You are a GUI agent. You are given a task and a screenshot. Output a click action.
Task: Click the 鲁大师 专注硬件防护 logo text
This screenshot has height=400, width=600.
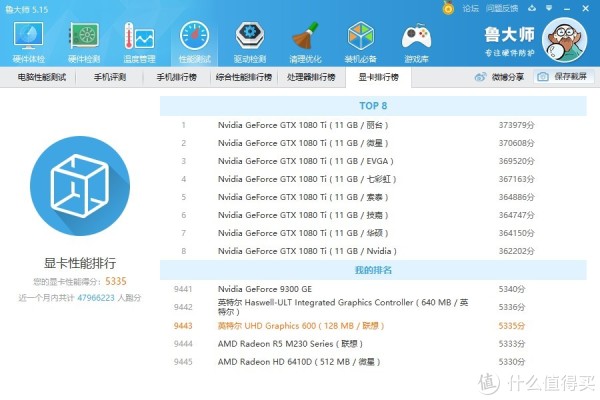(509, 41)
